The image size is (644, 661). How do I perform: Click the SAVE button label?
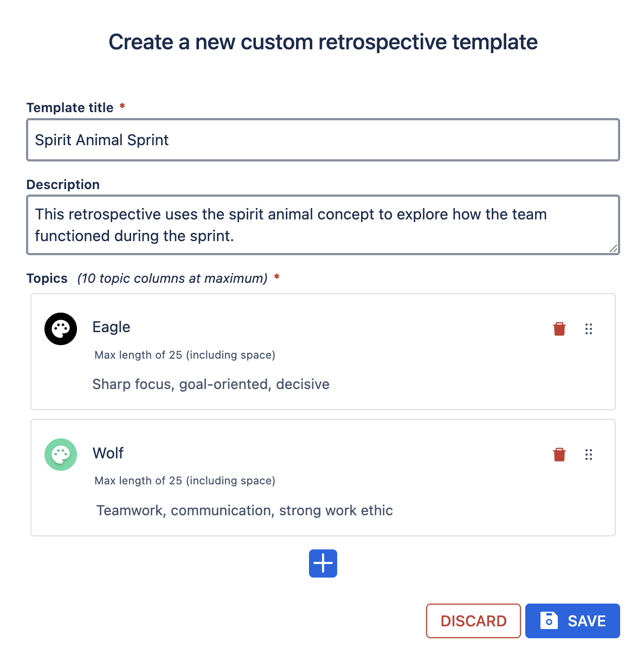click(587, 621)
